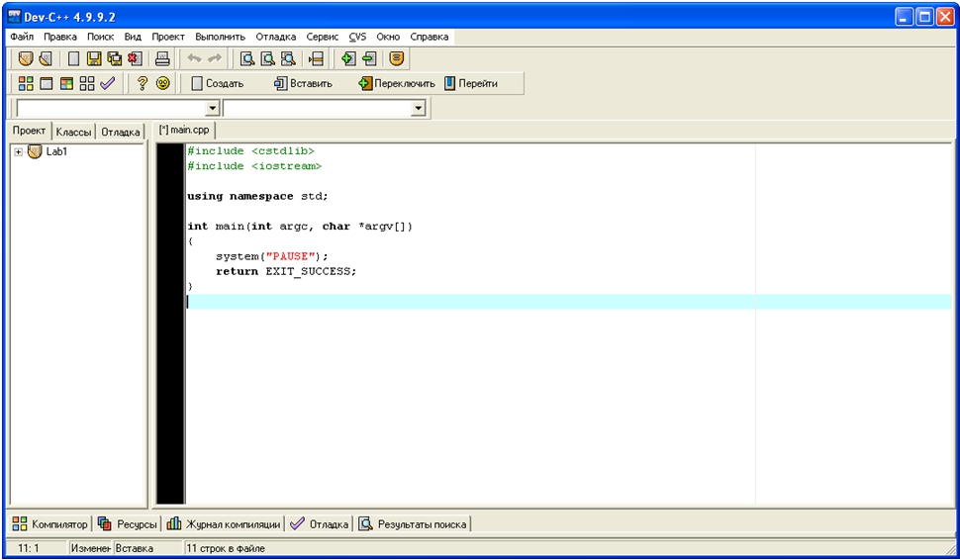Click the Replace magnifier icon
Viewport: 960px width, 560px height.
pyautogui.click(x=267, y=58)
